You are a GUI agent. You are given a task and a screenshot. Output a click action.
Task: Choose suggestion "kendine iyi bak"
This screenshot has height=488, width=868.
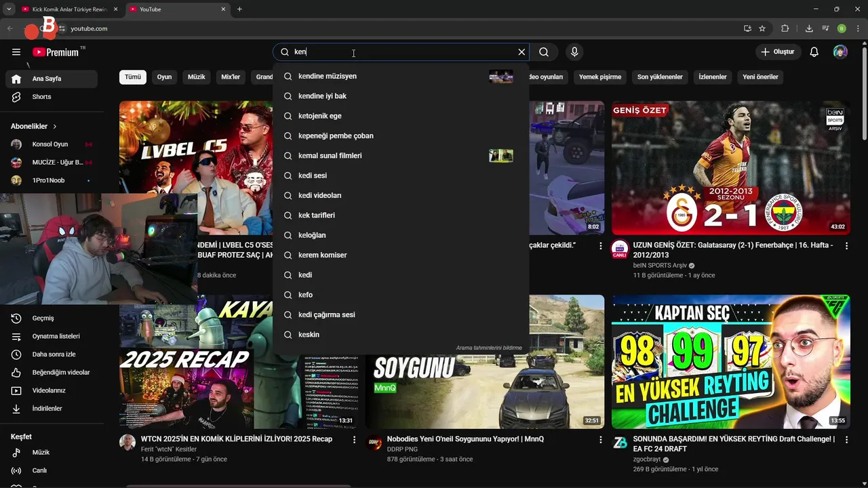pyautogui.click(x=401, y=96)
